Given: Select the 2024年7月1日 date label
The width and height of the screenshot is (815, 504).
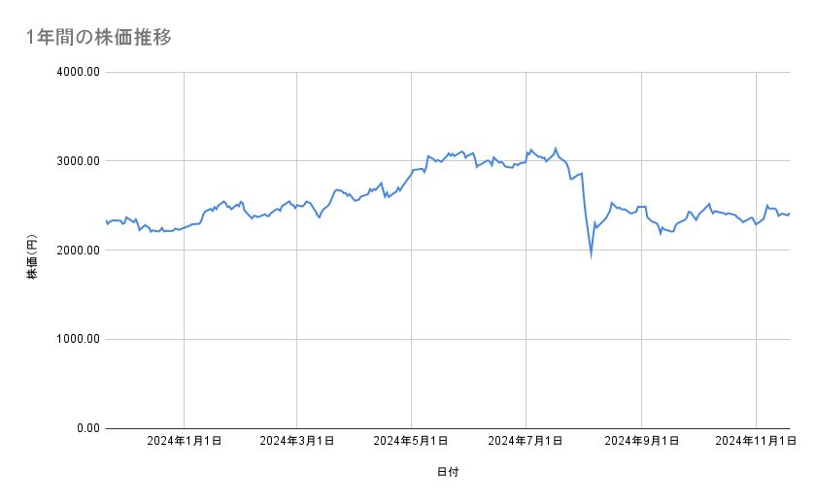Looking at the screenshot, I should (526, 441).
